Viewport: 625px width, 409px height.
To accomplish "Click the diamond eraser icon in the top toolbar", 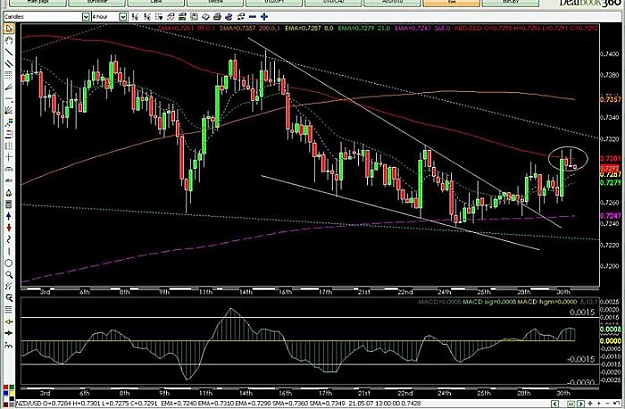I will click(x=205, y=17).
